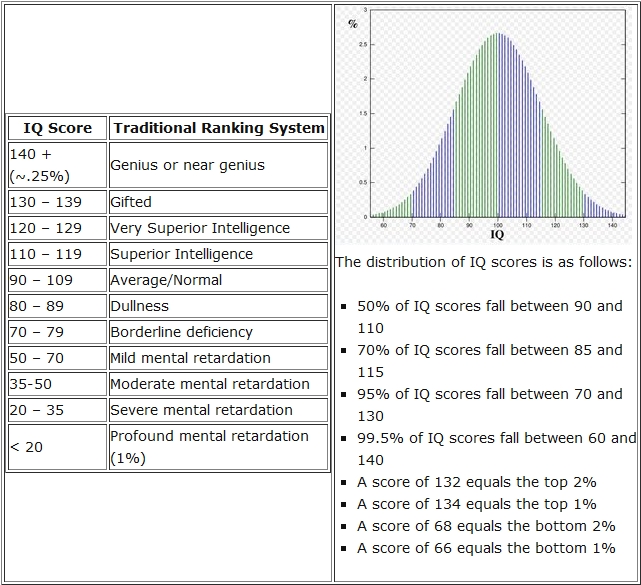Screen dimensions: 641x585
Task: Select the score of 132 top 2% line
Action: pyautogui.click(x=477, y=482)
